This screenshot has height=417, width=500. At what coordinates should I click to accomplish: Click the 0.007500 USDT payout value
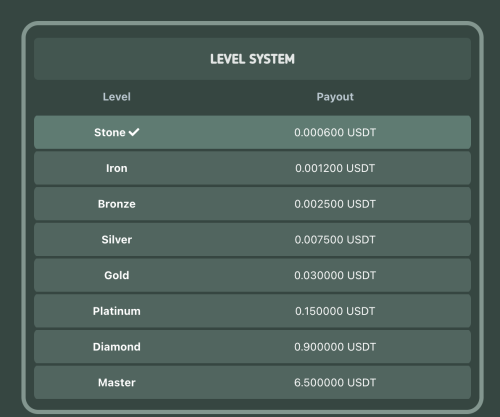[335, 239]
